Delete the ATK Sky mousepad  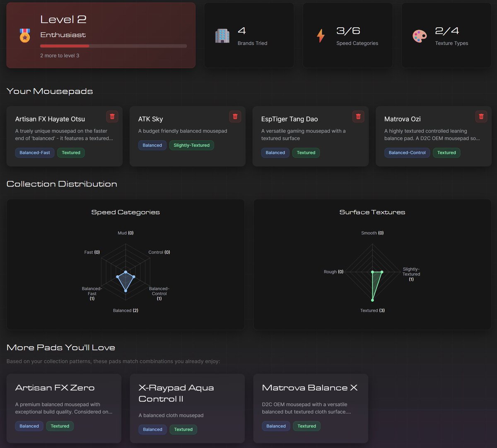tap(235, 116)
